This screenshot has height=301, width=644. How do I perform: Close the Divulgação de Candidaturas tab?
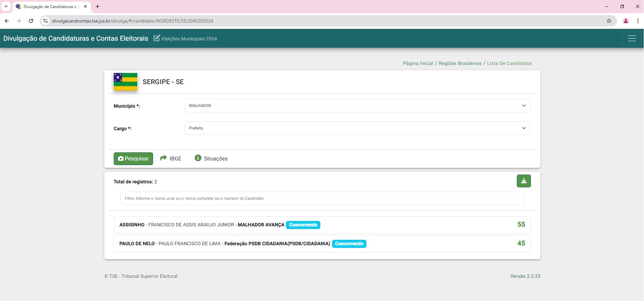tap(85, 6)
